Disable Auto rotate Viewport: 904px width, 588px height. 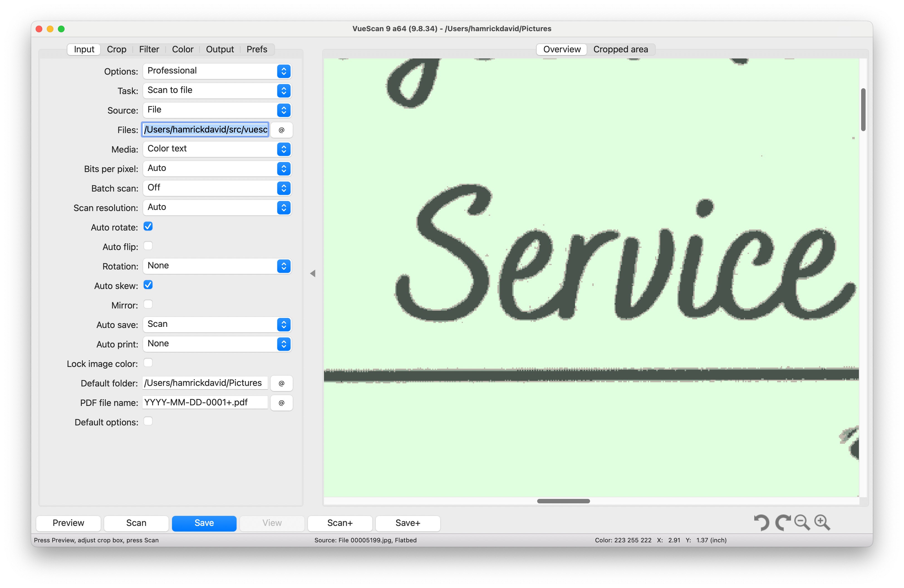point(148,226)
